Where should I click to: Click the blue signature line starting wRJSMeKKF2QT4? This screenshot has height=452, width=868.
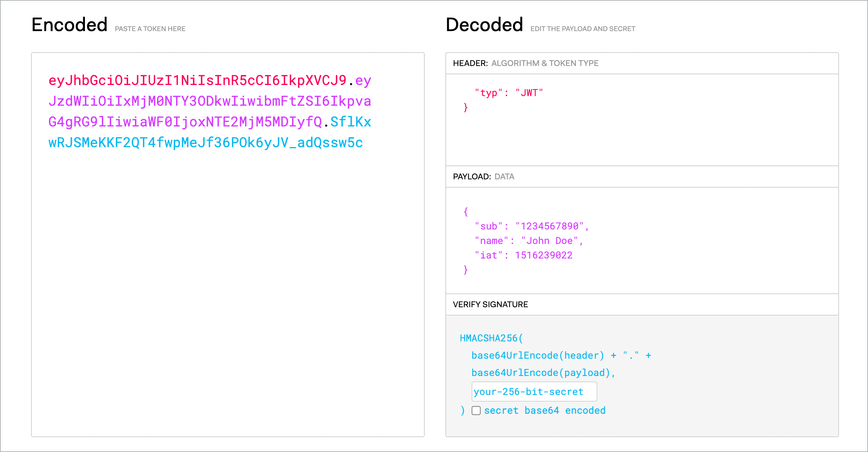tap(205, 143)
